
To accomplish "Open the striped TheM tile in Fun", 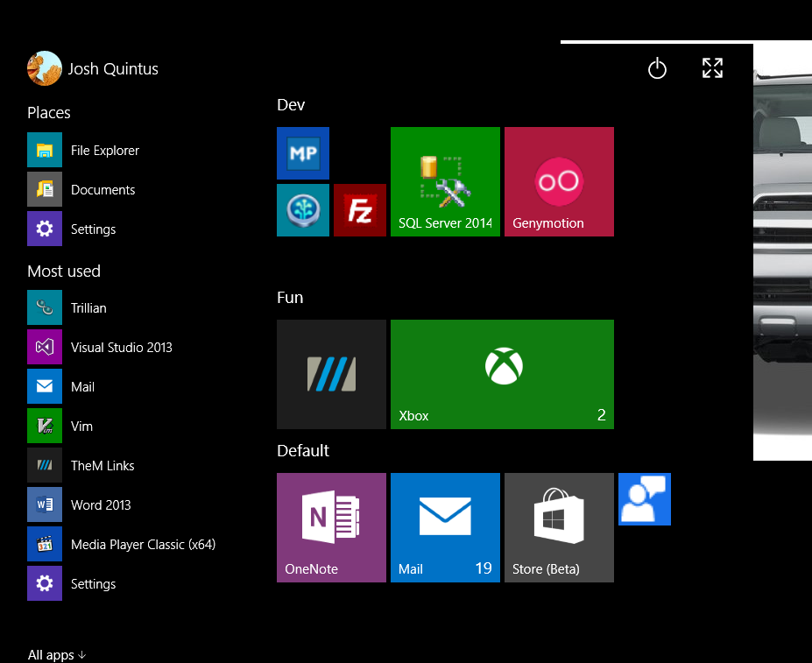I will pos(331,375).
